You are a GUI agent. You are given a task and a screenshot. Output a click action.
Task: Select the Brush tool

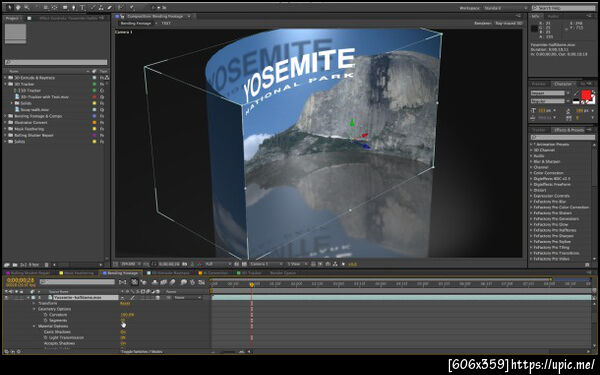[93, 7]
